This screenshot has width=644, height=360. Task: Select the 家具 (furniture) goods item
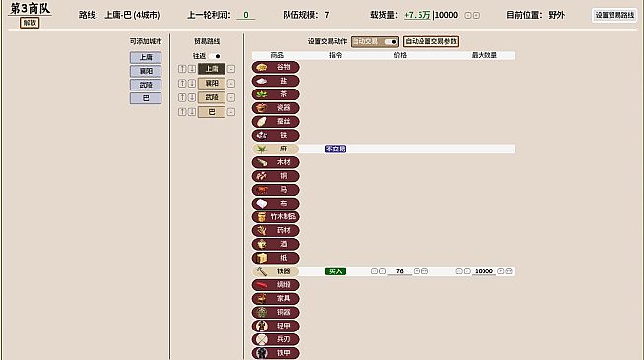[x=276, y=298]
